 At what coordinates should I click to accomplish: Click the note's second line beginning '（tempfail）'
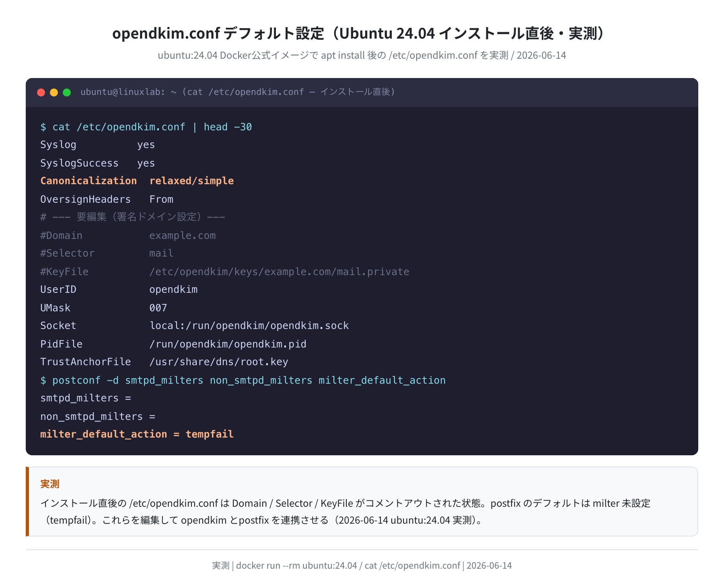263,520
